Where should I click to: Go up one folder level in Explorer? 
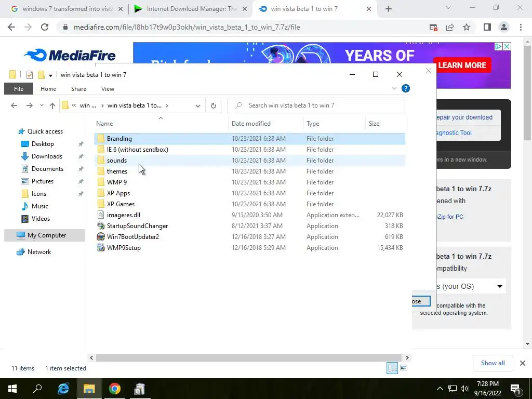[52, 105]
